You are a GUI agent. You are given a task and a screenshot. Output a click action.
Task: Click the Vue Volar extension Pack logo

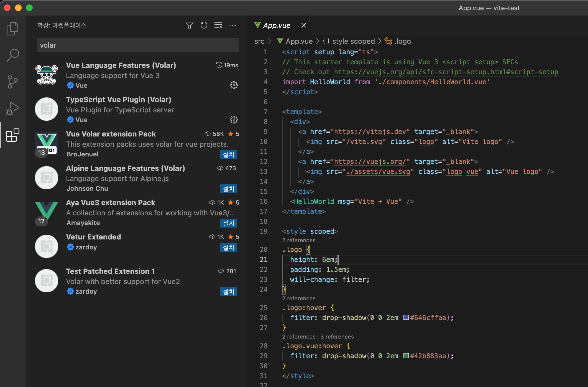47,143
